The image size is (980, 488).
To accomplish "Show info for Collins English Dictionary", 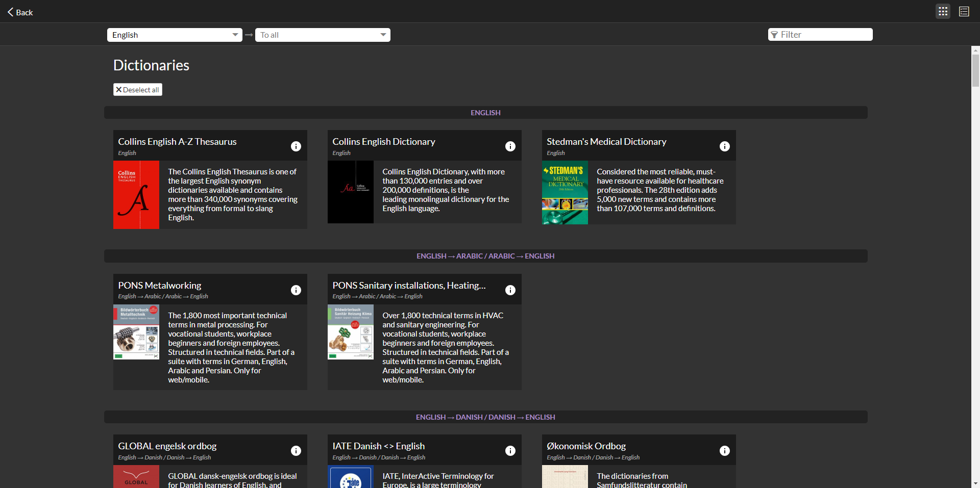I will click(510, 146).
